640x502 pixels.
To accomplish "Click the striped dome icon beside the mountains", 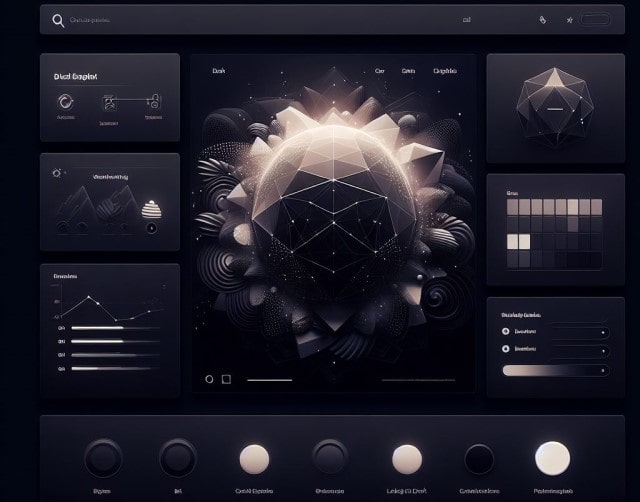I will [x=152, y=209].
